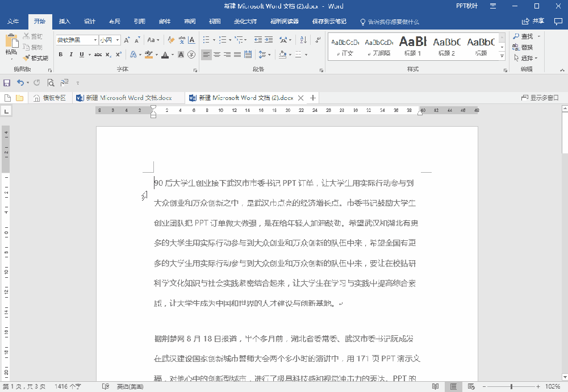Click the Increase Indent icon

268,40
